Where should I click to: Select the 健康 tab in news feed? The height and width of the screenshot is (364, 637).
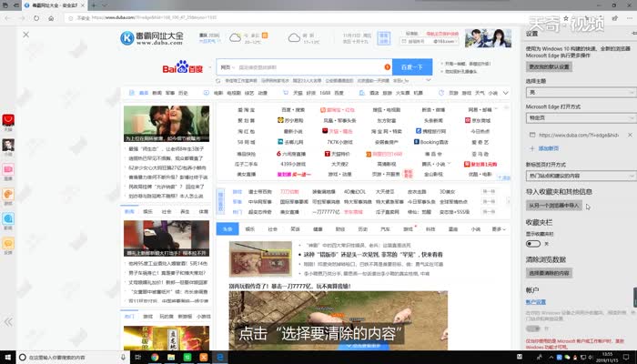click(x=318, y=229)
